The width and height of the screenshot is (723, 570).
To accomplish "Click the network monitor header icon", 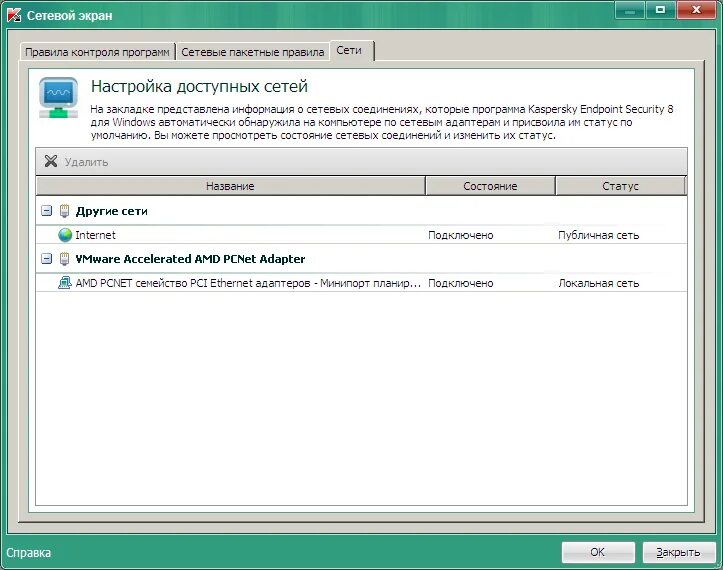I will 58,97.
